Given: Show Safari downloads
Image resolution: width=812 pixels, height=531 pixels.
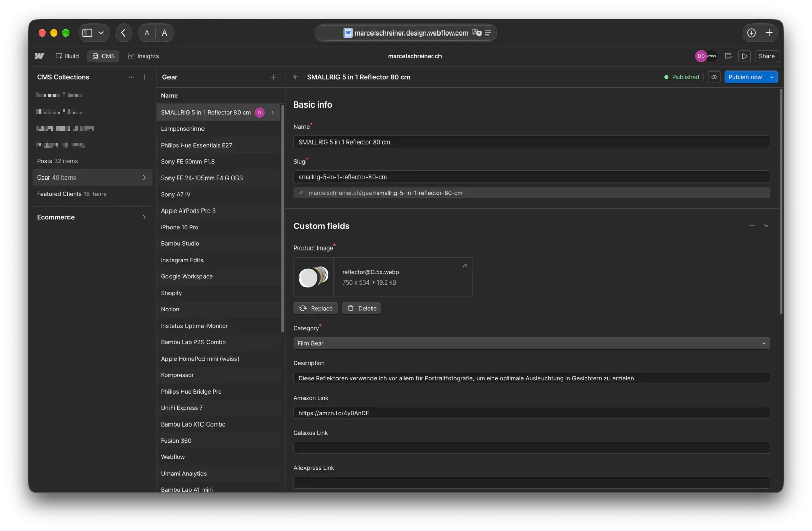Looking at the screenshot, I should [751, 33].
